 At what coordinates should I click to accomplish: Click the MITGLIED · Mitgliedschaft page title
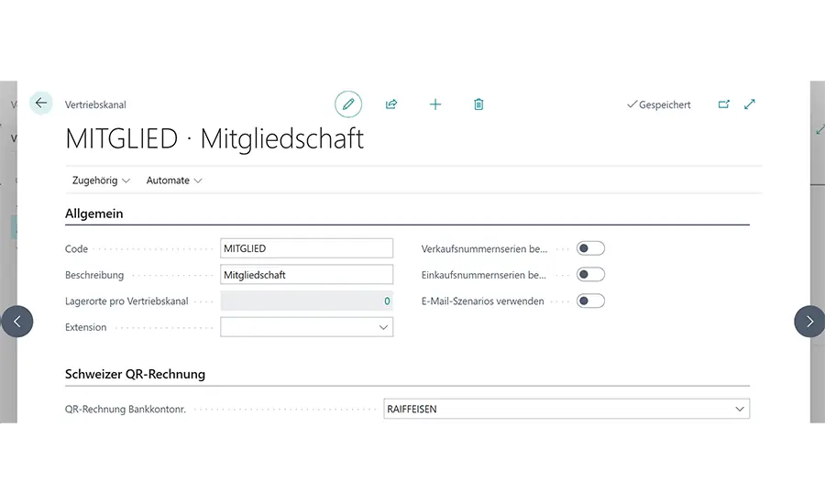coord(214,139)
